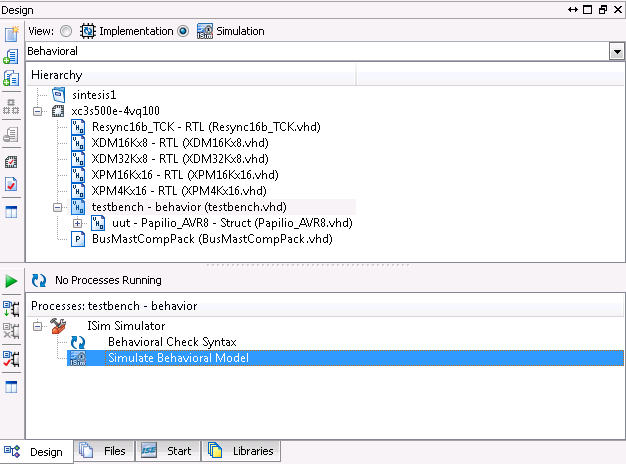This screenshot has height=464, width=626.
Task: Click the greyed grid blocks icon in left toolbar
Action: point(11,107)
